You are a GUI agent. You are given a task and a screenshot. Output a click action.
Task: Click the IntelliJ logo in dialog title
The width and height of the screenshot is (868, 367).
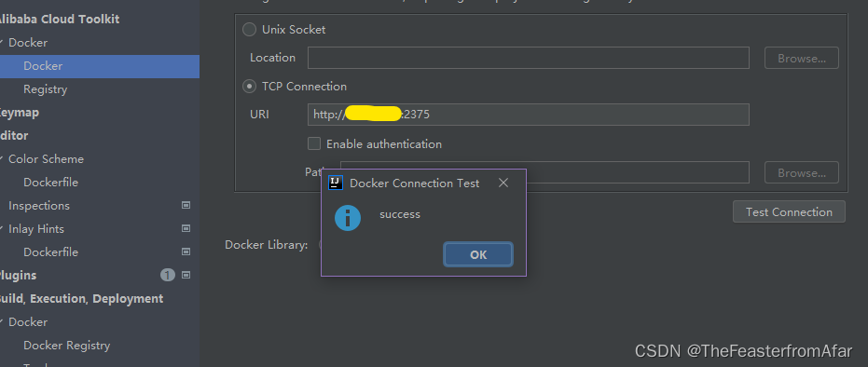[x=336, y=183]
